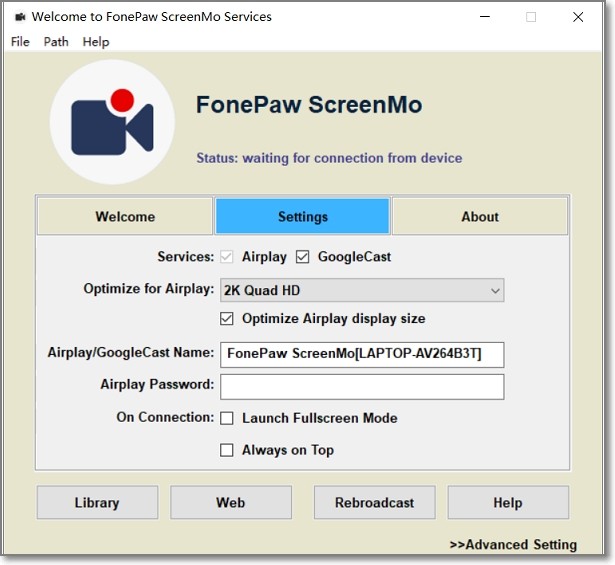Viewport: 615px width, 565px height.
Task: Go to the About tab
Action: pyautogui.click(x=480, y=216)
